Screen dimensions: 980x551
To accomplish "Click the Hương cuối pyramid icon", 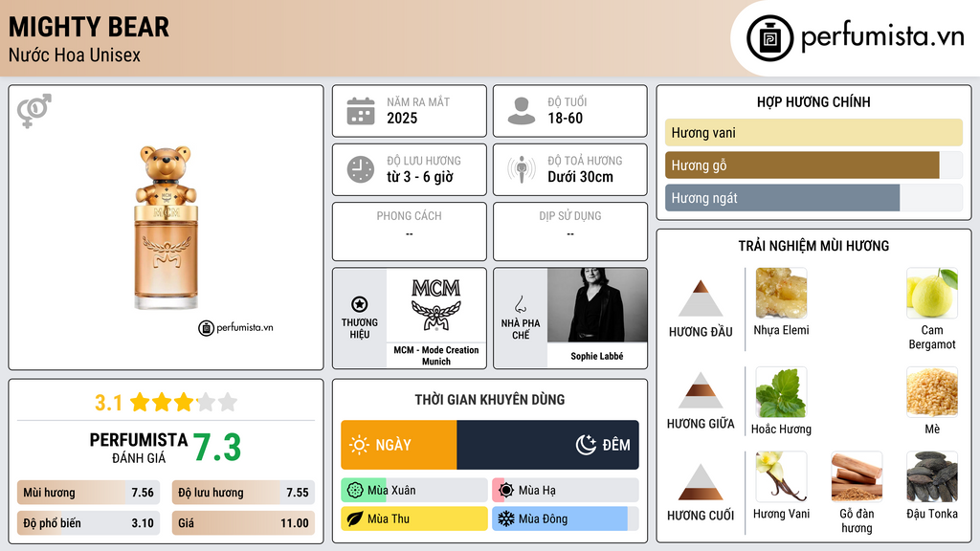I will tap(701, 482).
